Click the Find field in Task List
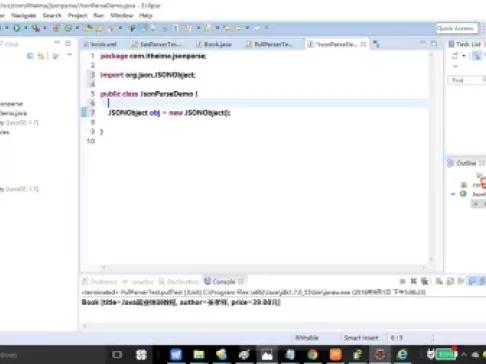 pos(465,80)
